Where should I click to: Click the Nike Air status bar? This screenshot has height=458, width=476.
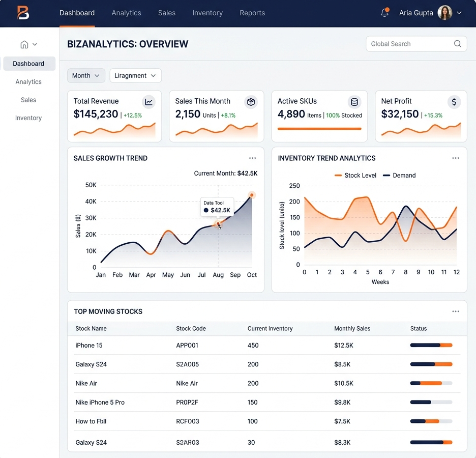point(431,383)
